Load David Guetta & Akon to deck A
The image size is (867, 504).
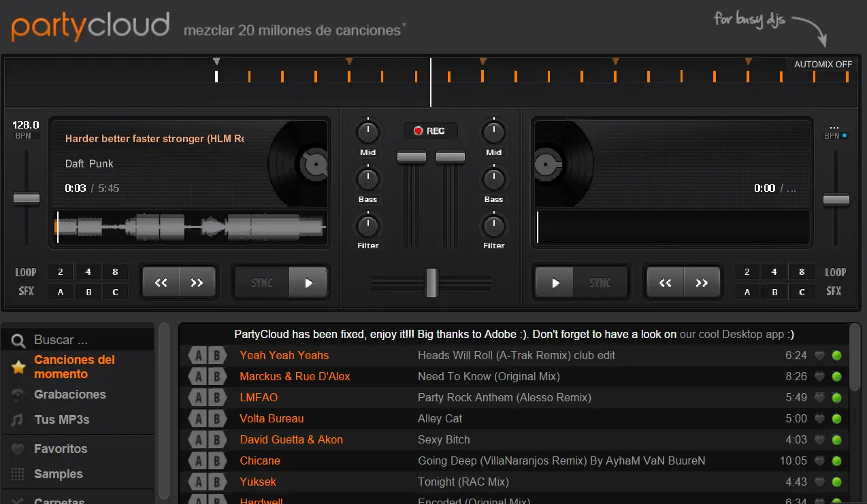tap(197, 439)
